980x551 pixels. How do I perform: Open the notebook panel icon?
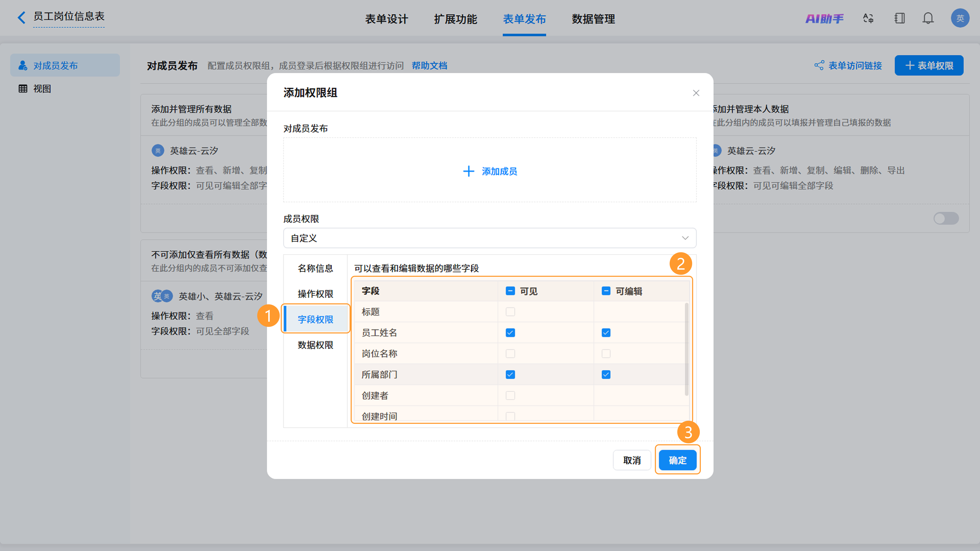900,18
